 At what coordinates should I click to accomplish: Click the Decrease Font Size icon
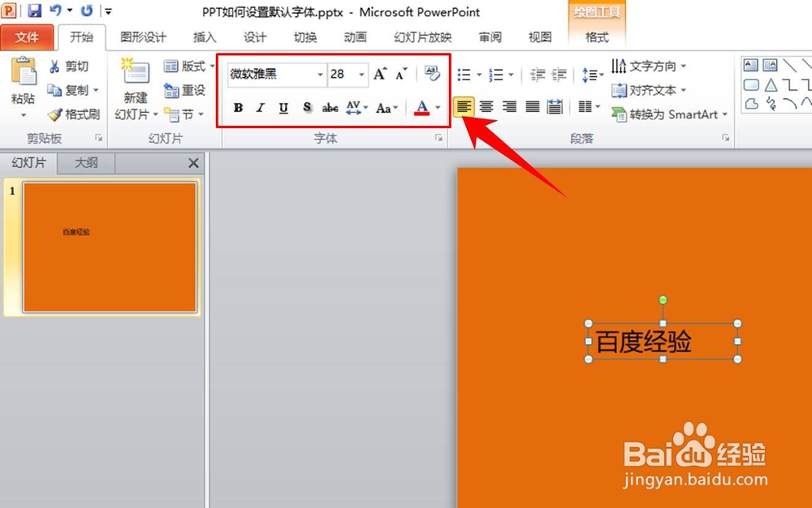point(401,74)
